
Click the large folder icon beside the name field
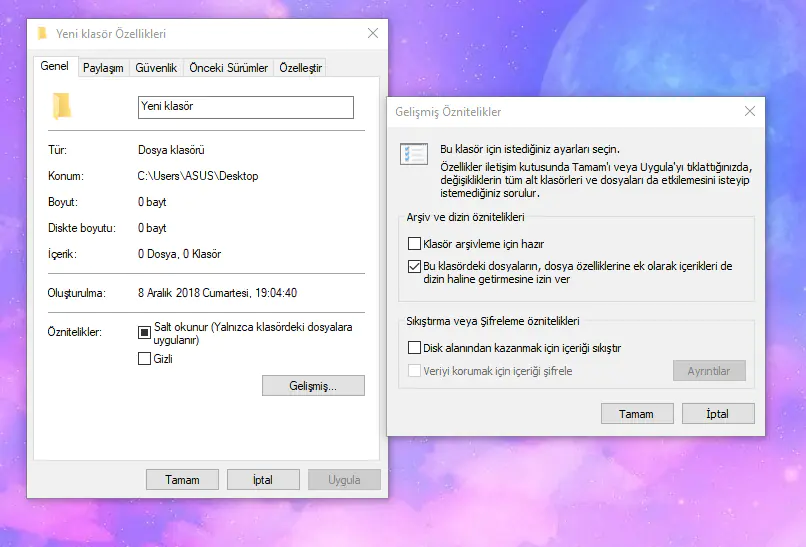62,106
